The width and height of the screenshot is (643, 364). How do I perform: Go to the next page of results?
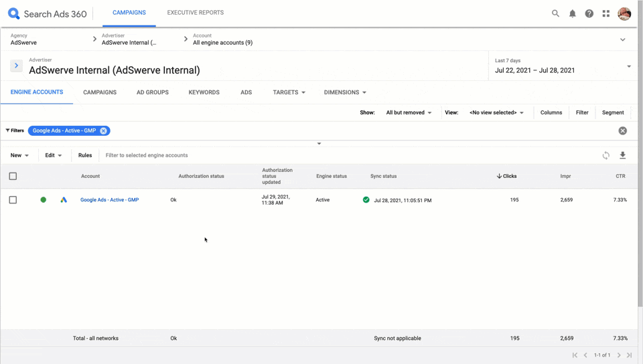click(619, 355)
